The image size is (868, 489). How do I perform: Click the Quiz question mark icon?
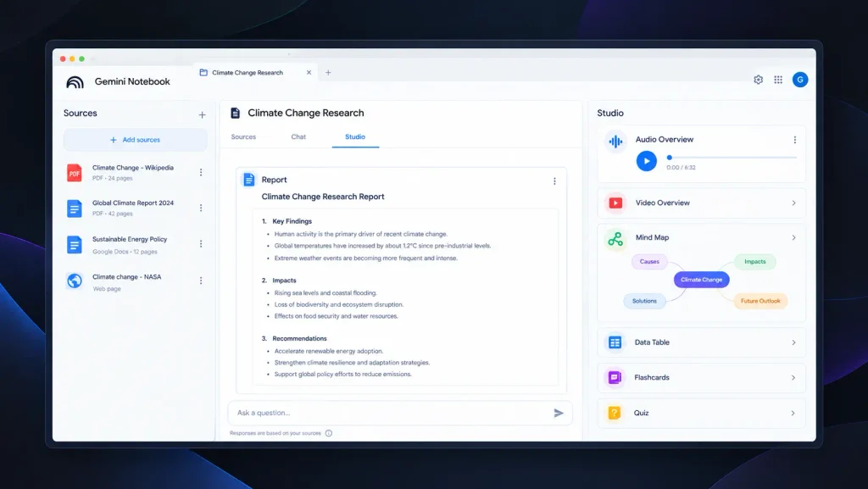(x=615, y=414)
